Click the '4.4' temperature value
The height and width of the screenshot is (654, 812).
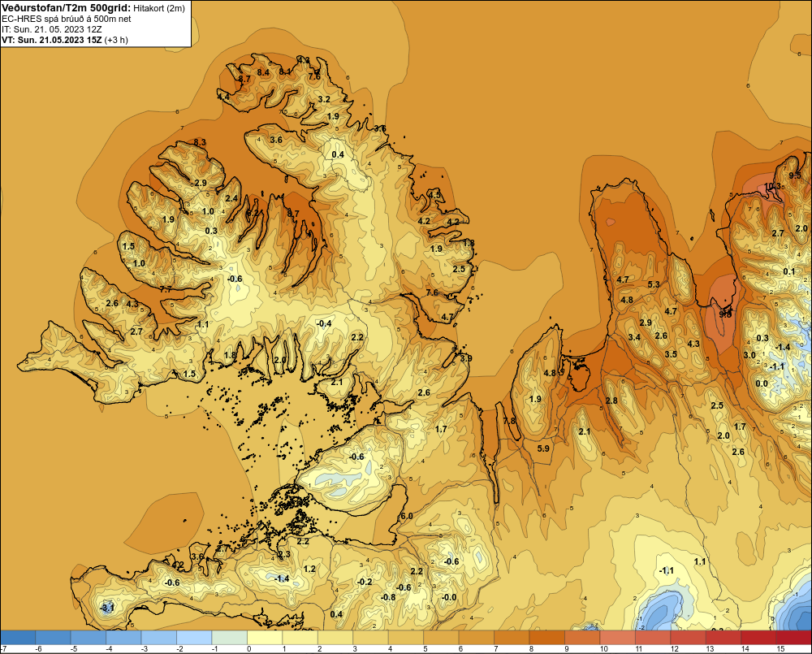(223, 97)
